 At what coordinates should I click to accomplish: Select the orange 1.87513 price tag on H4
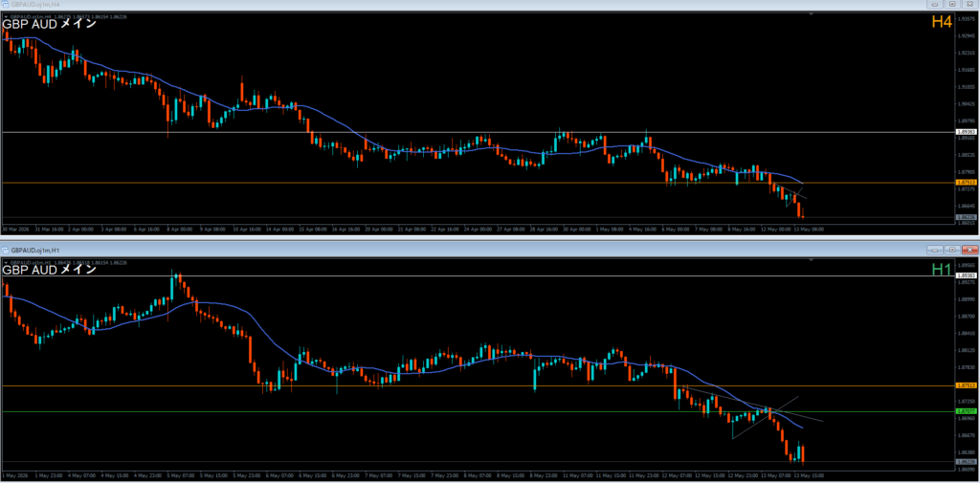[x=967, y=182]
